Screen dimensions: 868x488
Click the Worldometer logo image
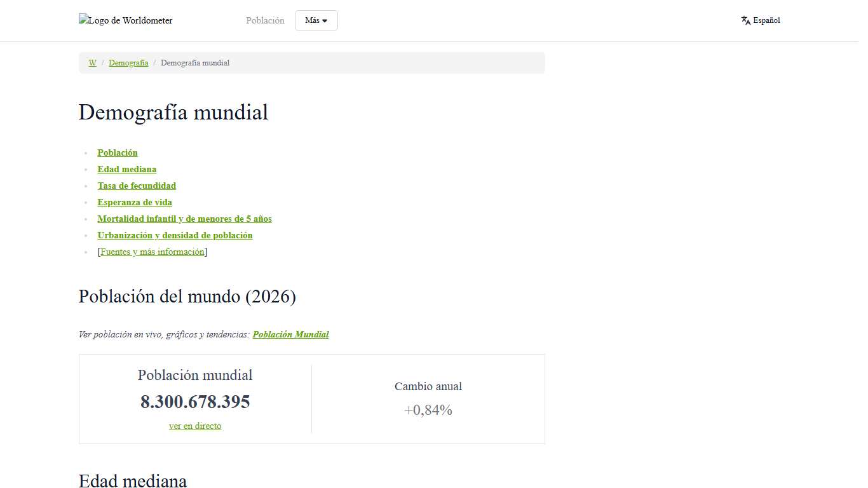point(126,20)
